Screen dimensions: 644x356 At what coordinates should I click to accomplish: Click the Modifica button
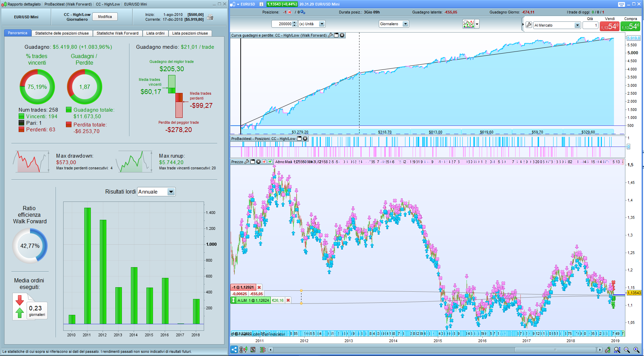105,17
